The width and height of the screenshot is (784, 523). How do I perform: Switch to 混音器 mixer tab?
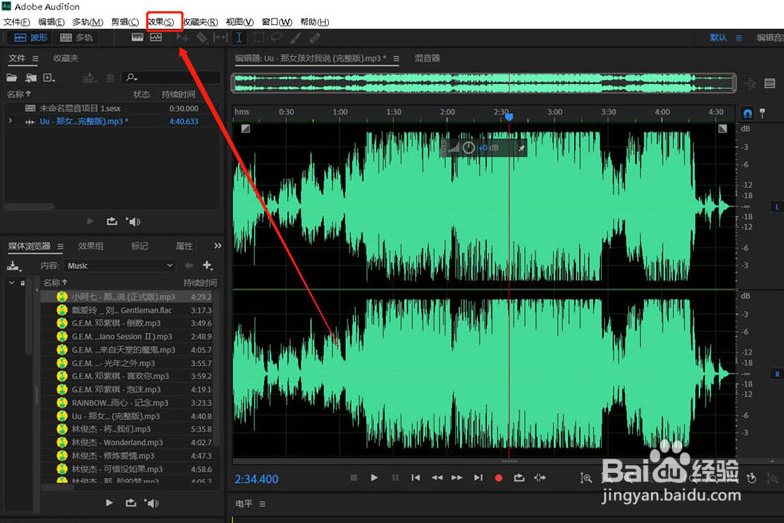coord(427,58)
